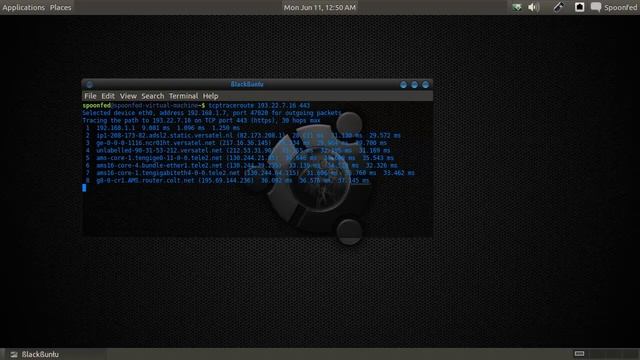
Task: Click the 'Selected device eth0' output line
Action: tap(212, 113)
